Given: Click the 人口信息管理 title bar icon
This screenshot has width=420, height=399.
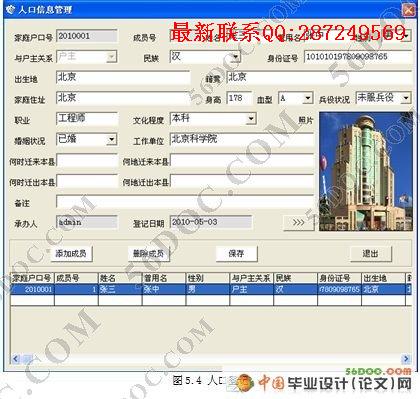Looking at the screenshot, I should [11, 9].
